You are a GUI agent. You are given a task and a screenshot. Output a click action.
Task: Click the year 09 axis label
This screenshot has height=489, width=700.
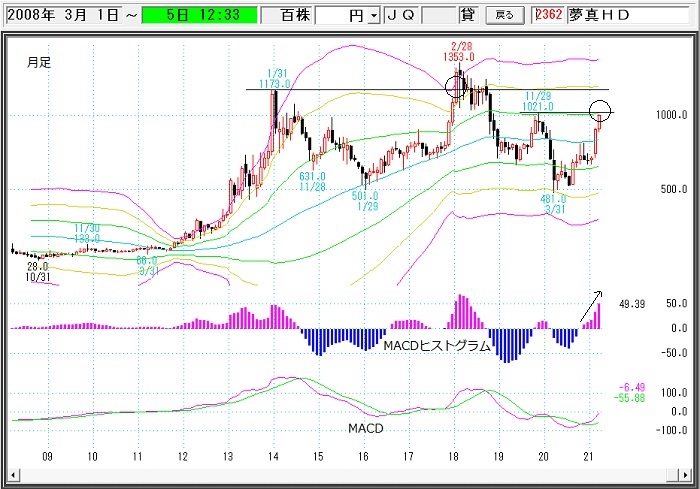[x=47, y=456]
